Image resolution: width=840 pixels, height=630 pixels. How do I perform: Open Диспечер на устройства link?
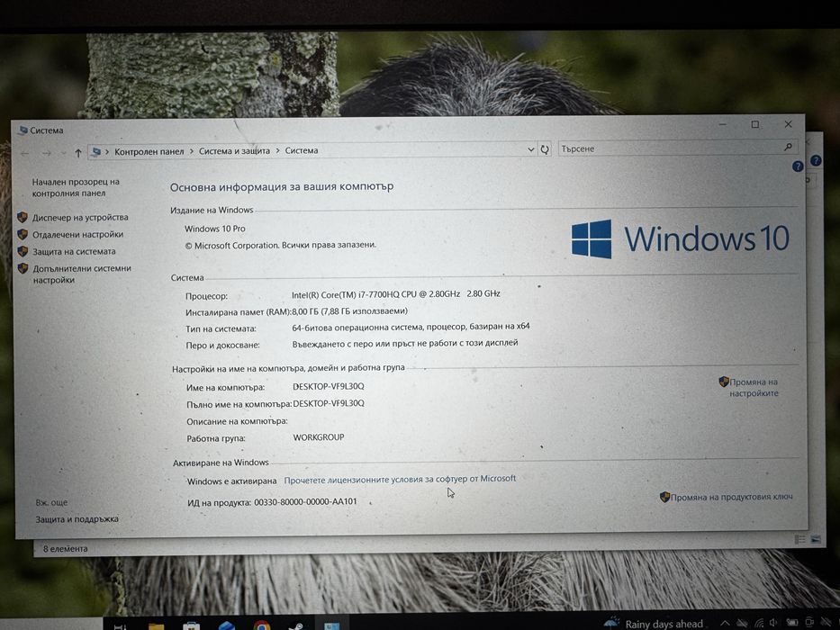click(80, 218)
